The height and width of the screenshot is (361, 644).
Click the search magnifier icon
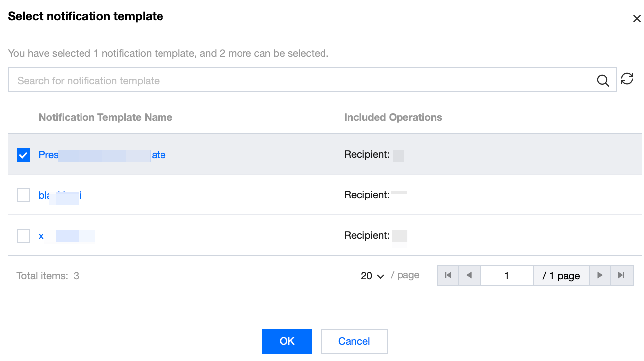click(603, 81)
